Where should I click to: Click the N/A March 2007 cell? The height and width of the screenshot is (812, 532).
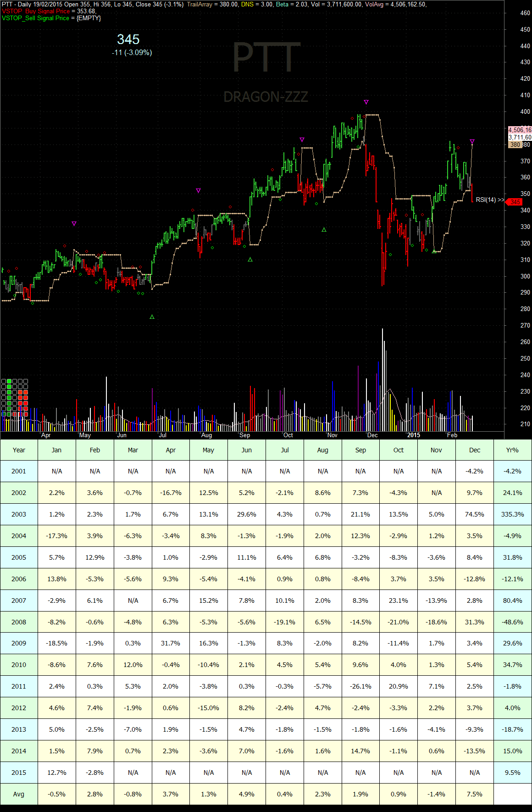(x=133, y=601)
